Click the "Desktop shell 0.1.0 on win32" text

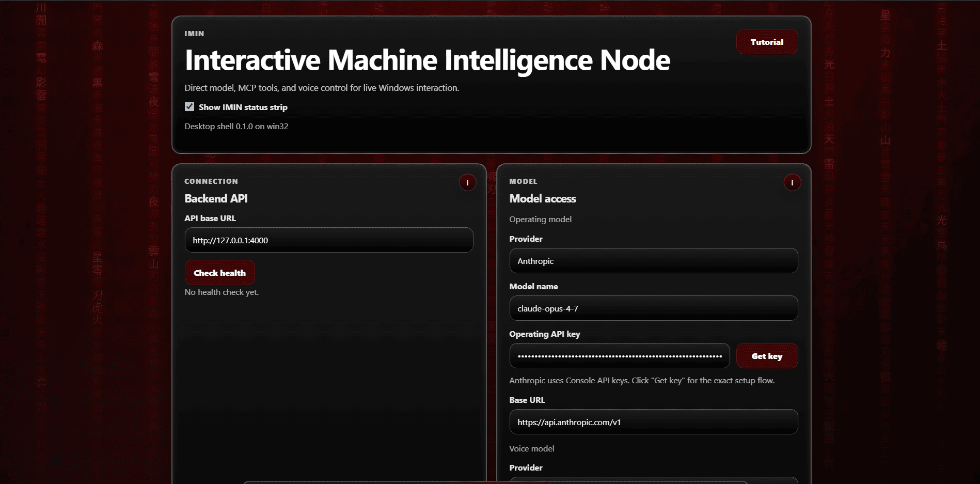point(236,127)
